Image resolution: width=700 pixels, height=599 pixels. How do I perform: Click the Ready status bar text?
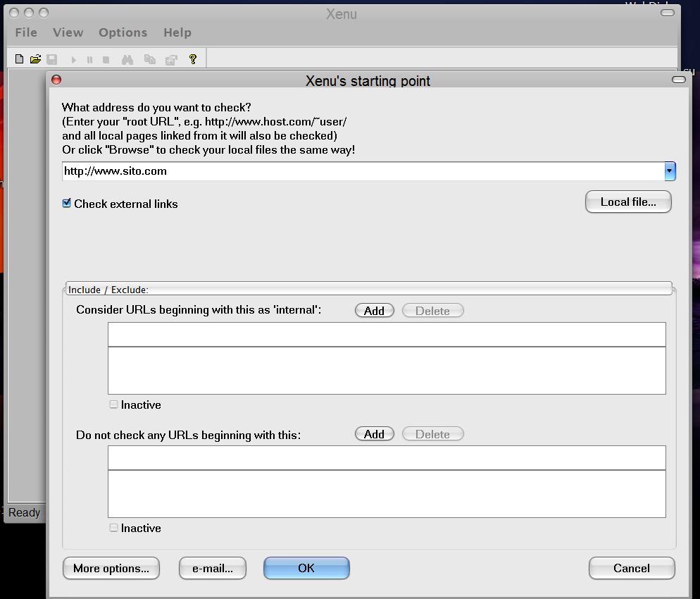click(x=24, y=512)
